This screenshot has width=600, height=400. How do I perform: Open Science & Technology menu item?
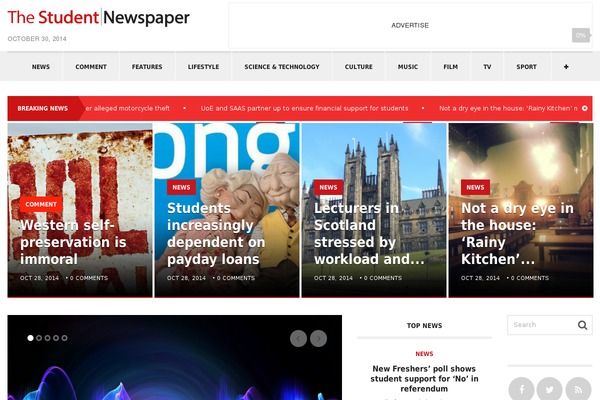click(x=282, y=67)
